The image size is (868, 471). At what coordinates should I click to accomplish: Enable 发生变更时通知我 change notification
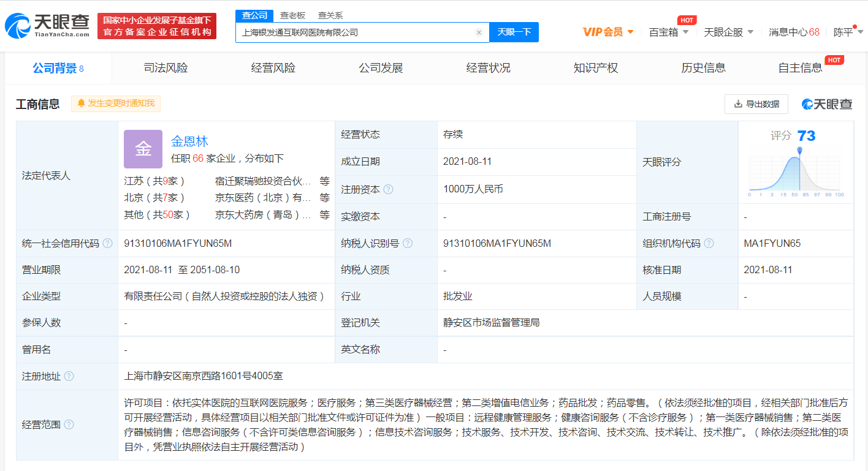(116, 104)
